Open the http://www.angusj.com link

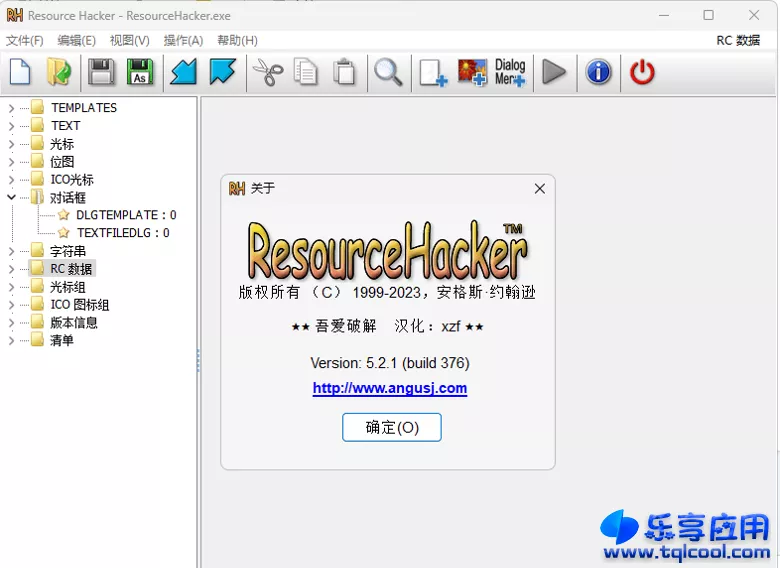tap(390, 388)
